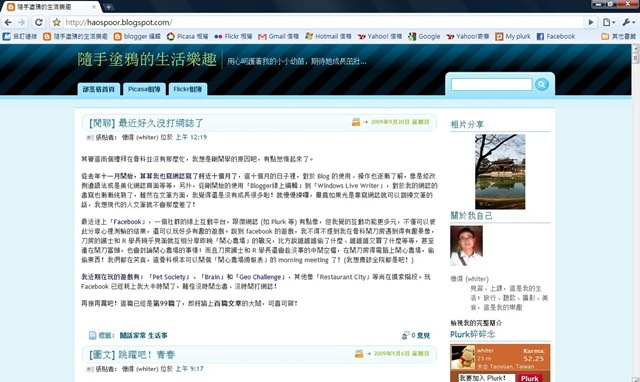
Task: Click the Plurk avatar image in the widget
Action: coord(463,358)
